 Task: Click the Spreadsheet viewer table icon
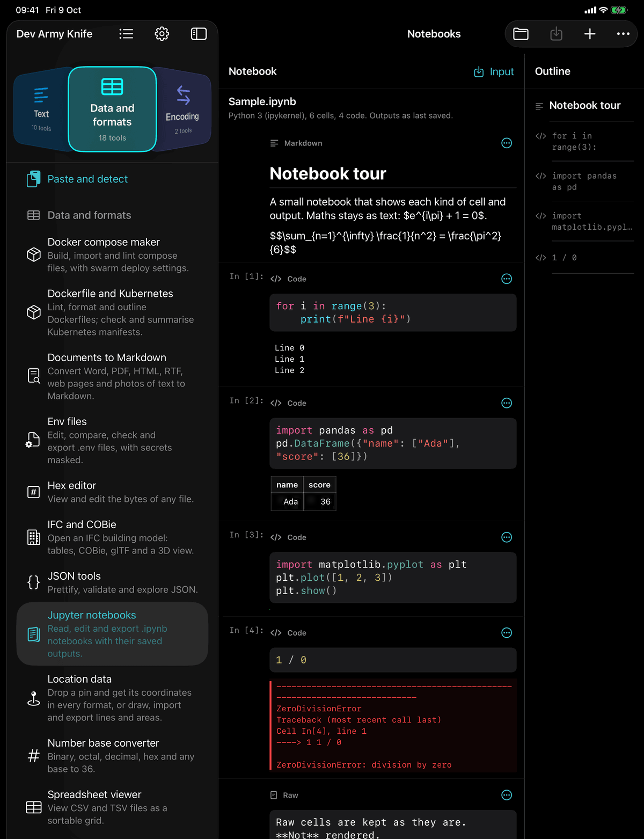click(34, 807)
